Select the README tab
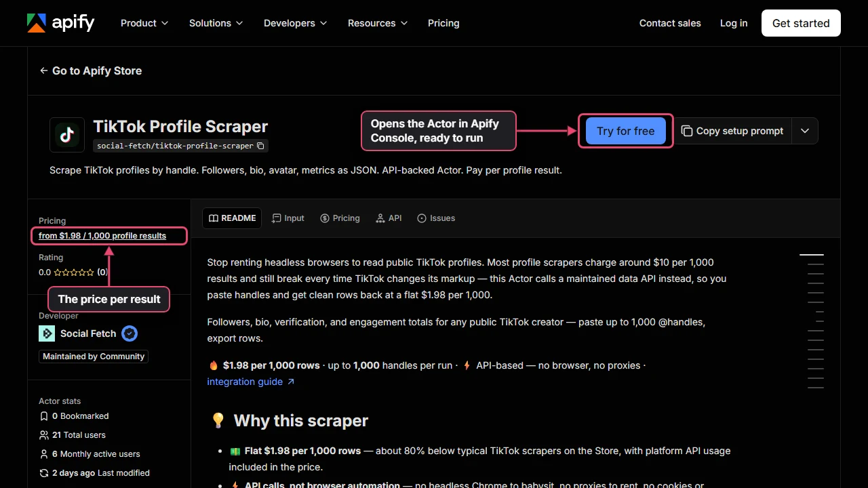 pyautogui.click(x=232, y=218)
